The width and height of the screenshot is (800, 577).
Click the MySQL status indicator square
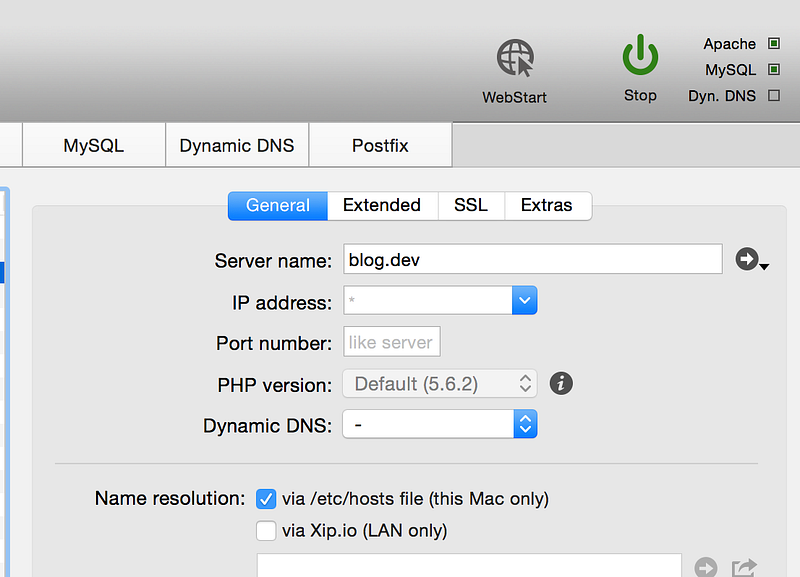[x=774, y=69]
